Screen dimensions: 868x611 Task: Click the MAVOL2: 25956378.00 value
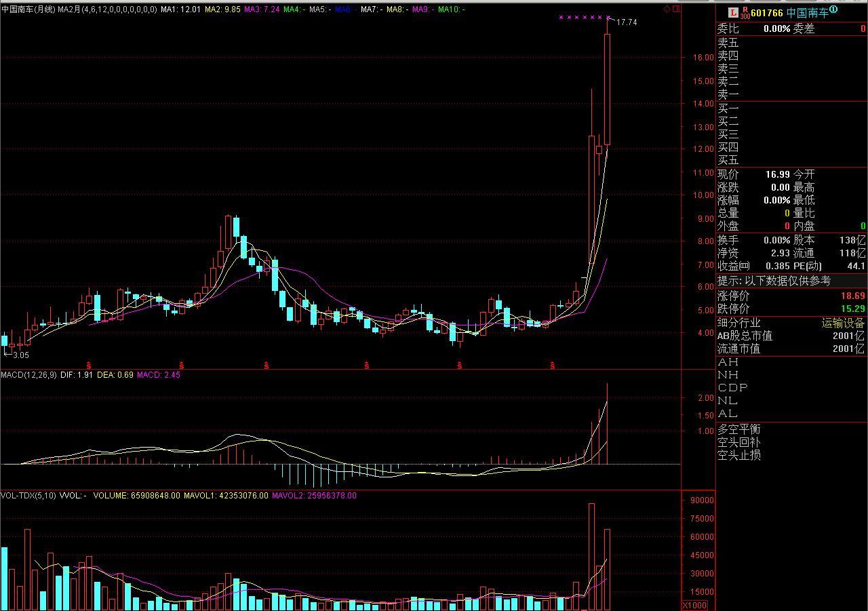click(x=314, y=496)
